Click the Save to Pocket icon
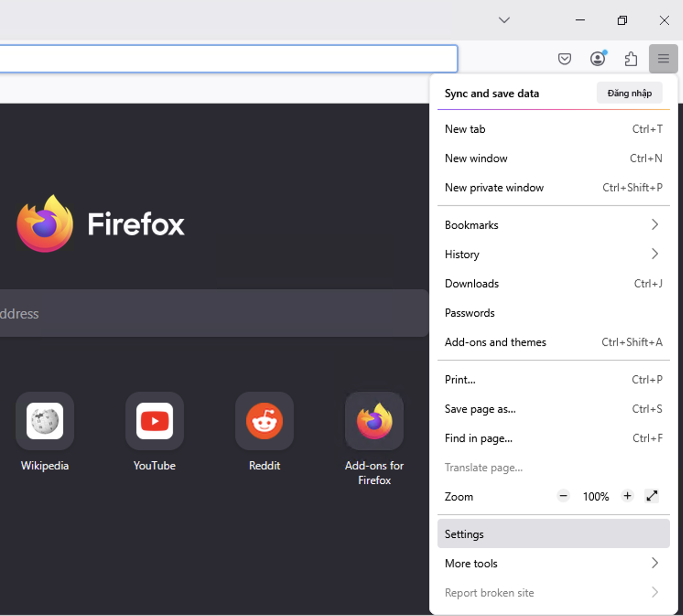The height and width of the screenshot is (616, 683). coord(564,59)
